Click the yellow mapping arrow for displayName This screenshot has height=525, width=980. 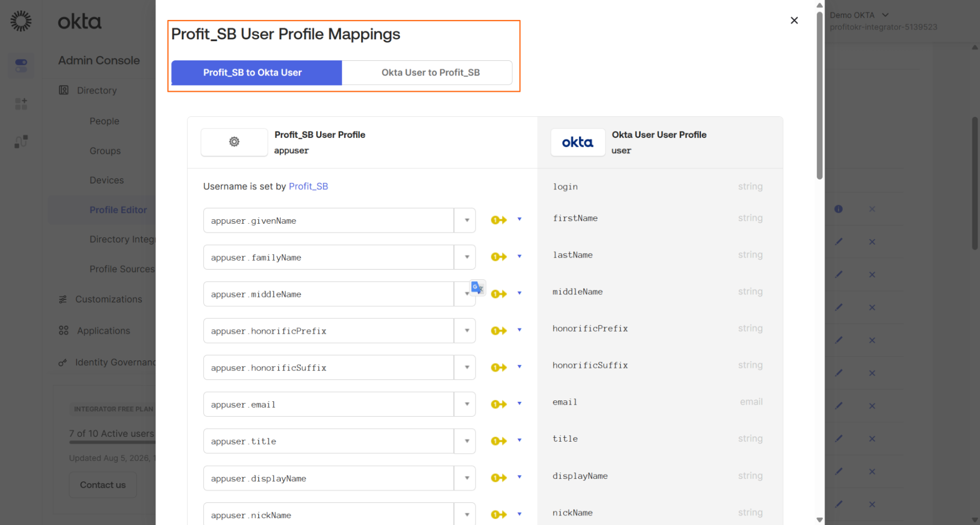coord(499,477)
